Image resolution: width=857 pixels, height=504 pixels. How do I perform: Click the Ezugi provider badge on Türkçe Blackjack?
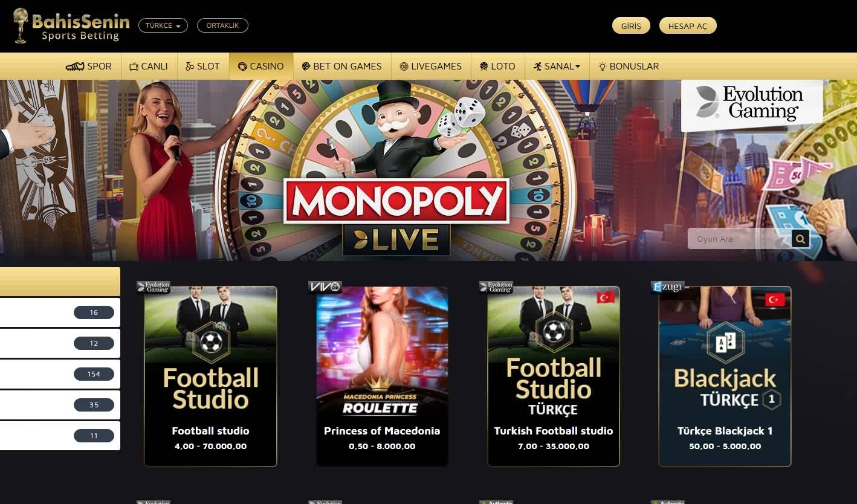click(x=667, y=287)
